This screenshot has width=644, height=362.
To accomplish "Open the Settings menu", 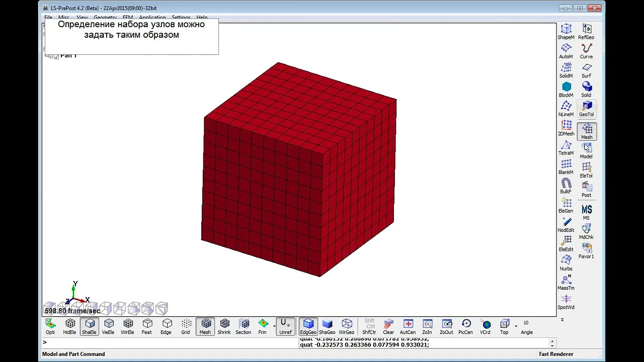I will [x=181, y=18].
